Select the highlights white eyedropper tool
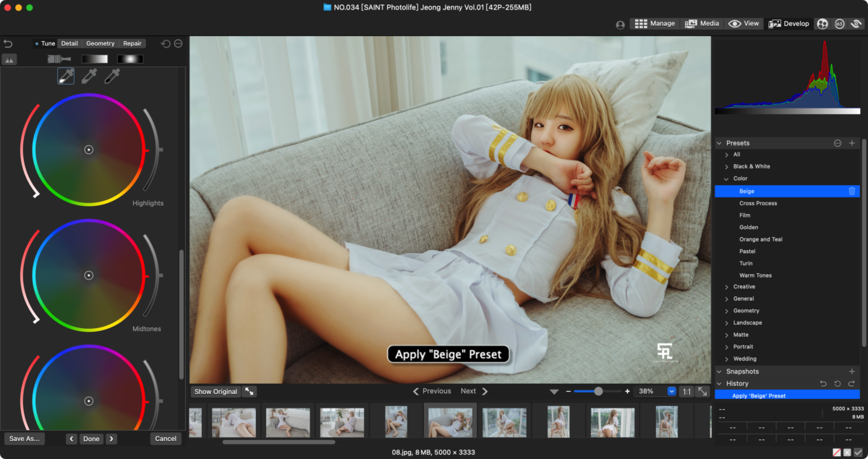Screen dimensions: 868x459 pos(66,76)
